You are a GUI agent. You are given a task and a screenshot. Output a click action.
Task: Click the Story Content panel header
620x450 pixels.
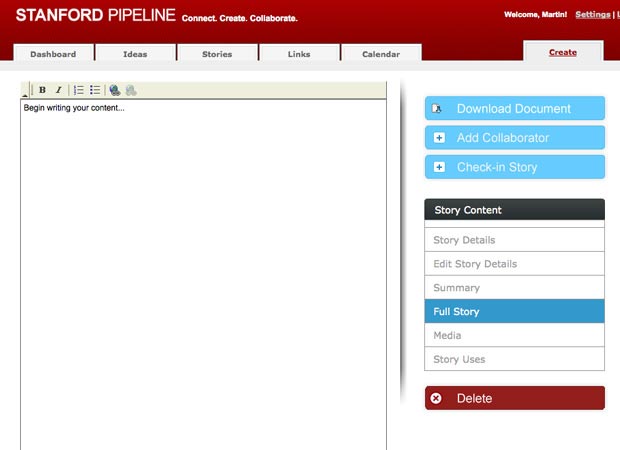pyautogui.click(x=514, y=210)
